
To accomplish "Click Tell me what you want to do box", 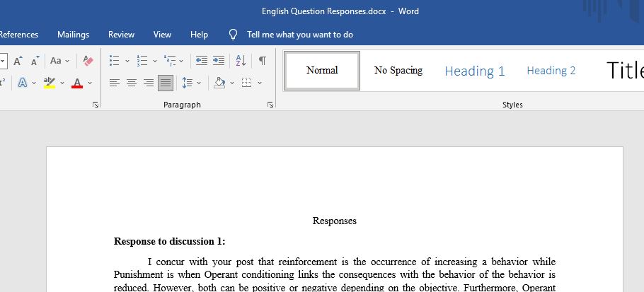I will (300, 35).
